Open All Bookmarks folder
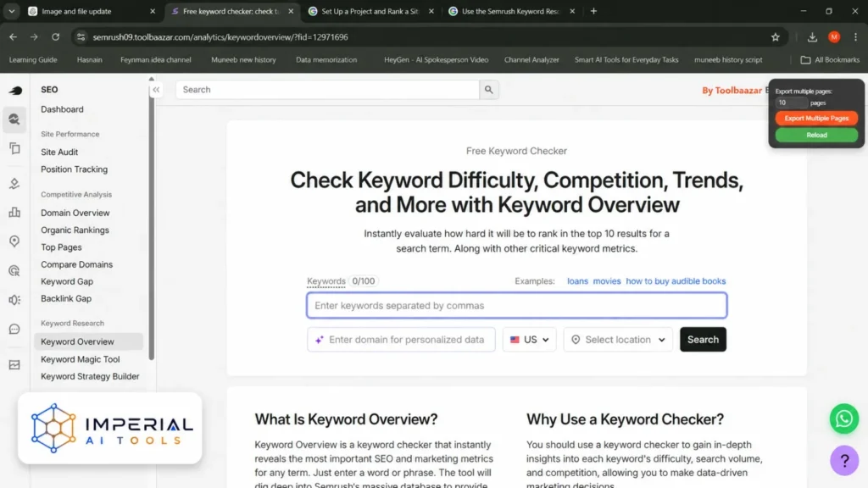 click(x=830, y=60)
